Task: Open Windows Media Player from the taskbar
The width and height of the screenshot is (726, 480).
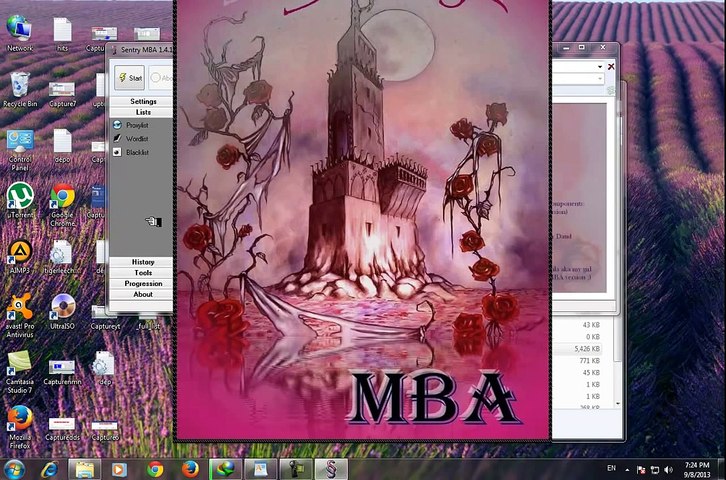Action: pos(119,469)
